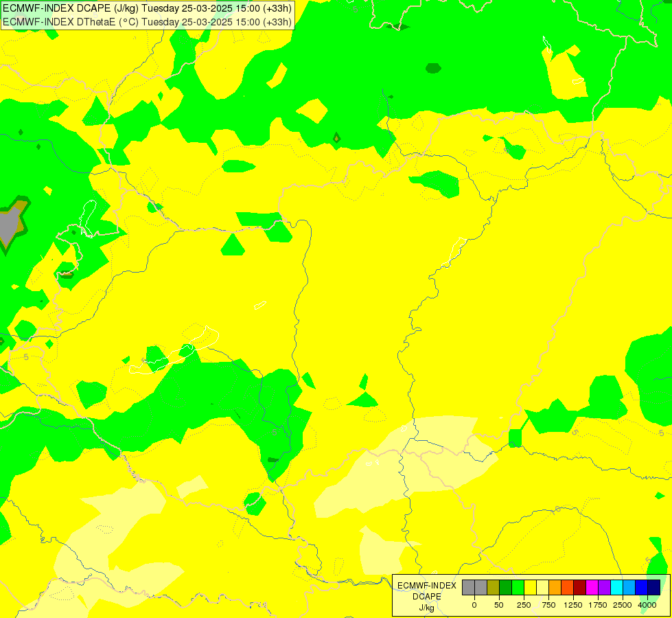Select the bright yellow legend swatch
The height and width of the screenshot is (618, 672).
(530, 587)
